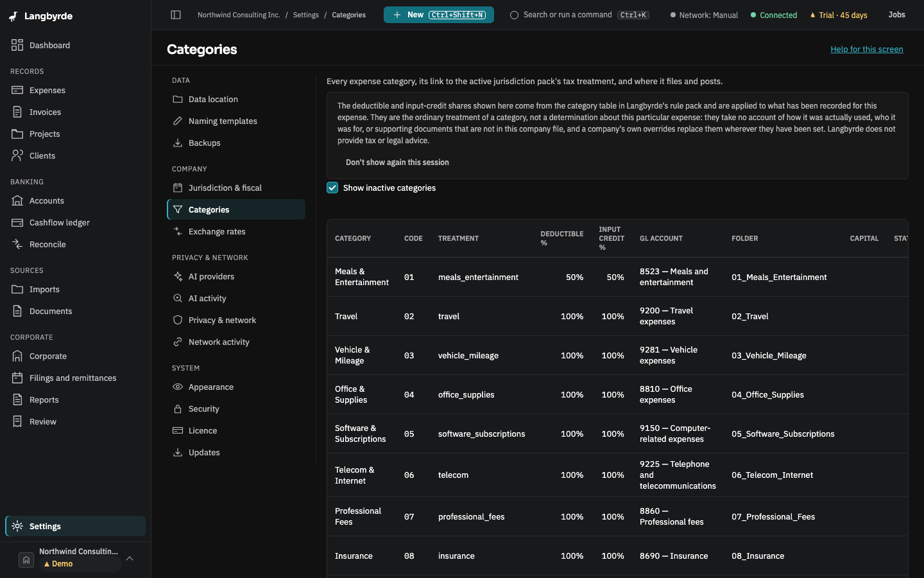
Task: Click the Meals & Entertainment category row
Action: [x=617, y=277]
